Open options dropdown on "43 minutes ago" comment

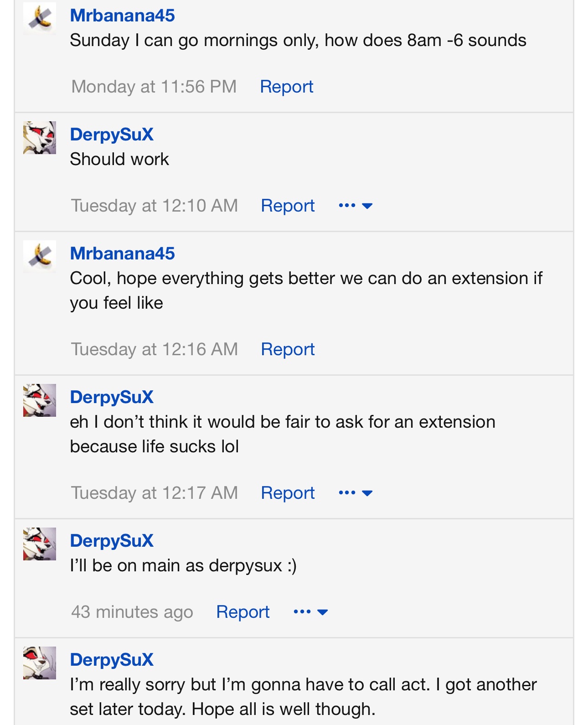(x=311, y=612)
